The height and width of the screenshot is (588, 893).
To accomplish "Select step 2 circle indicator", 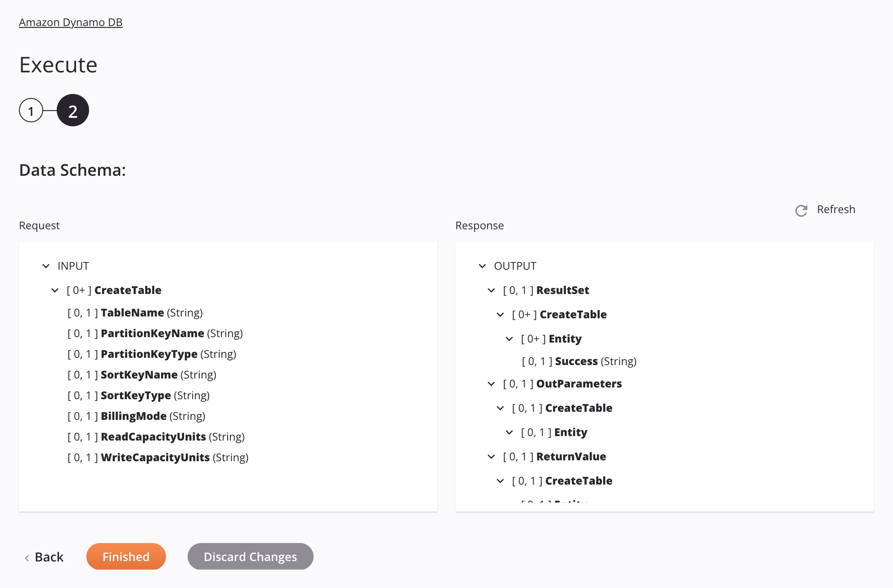I will (x=72, y=110).
